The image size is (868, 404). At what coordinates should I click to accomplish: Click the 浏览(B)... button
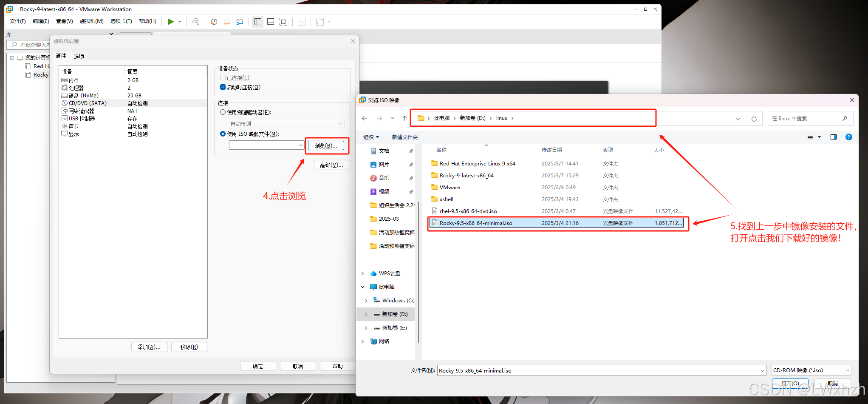[326, 145]
